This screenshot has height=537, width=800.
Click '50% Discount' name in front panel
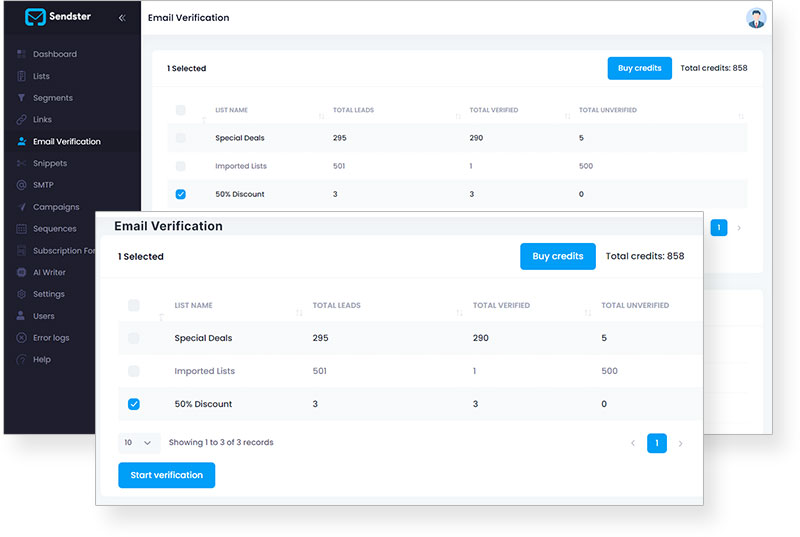(203, 404)
